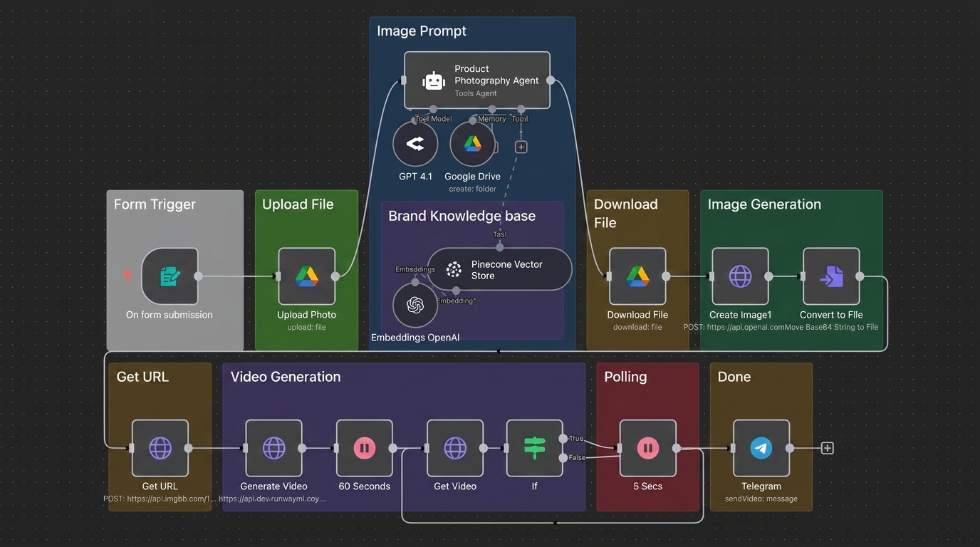Select the Product Photography Agent node
This screenshot has width=980, height=547.
click(x=477, y=80)
